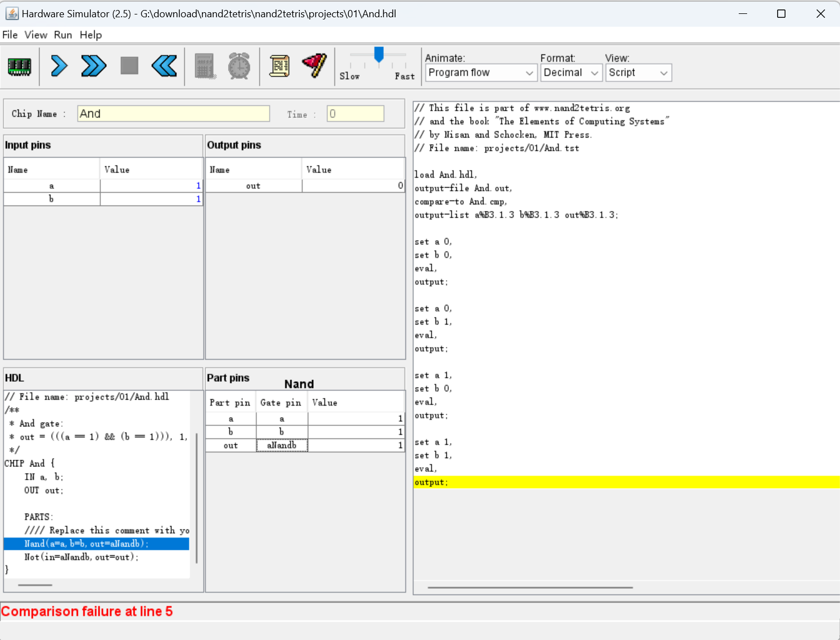Click the Chip Name field
Viewport: 840px width, 640px height.
(x=173, y=114)
